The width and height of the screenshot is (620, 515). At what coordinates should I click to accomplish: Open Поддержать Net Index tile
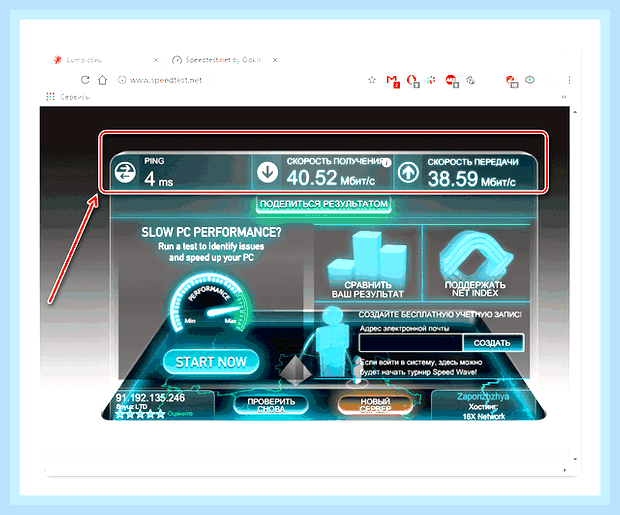[x=475, y=263]
